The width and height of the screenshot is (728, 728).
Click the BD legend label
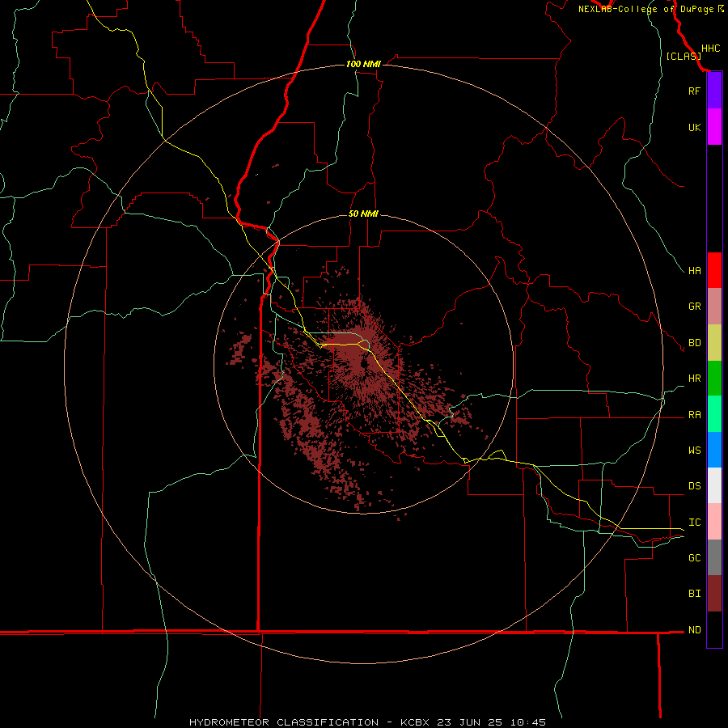694,343
